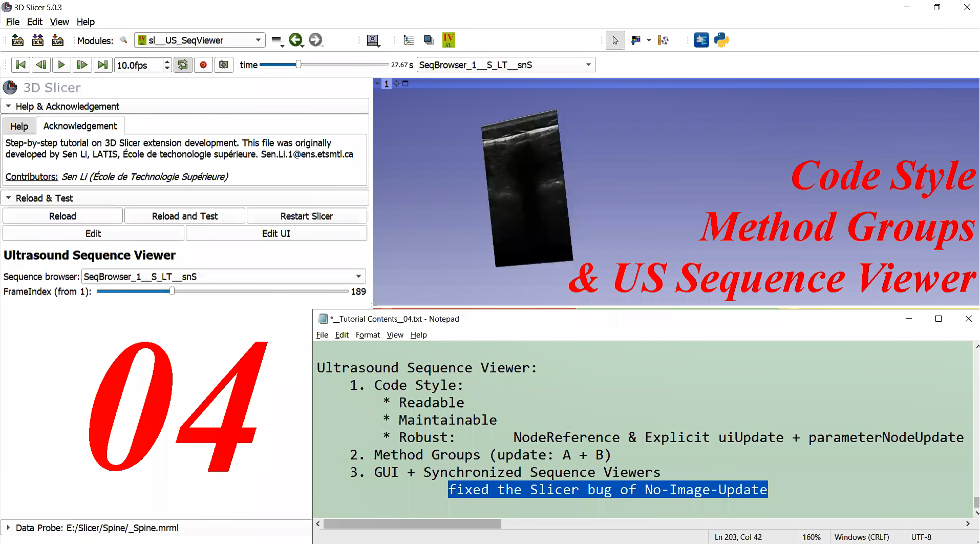The height and width of the screenshot is (545, 980).
Task: Open the Python console icon
Action: coord(721,40)
